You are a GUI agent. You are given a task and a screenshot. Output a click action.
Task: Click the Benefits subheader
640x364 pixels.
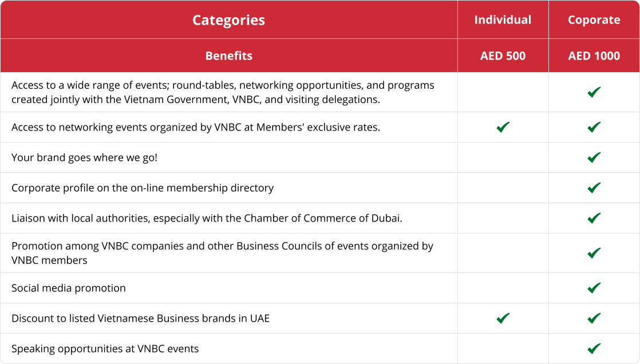(228, 56)
